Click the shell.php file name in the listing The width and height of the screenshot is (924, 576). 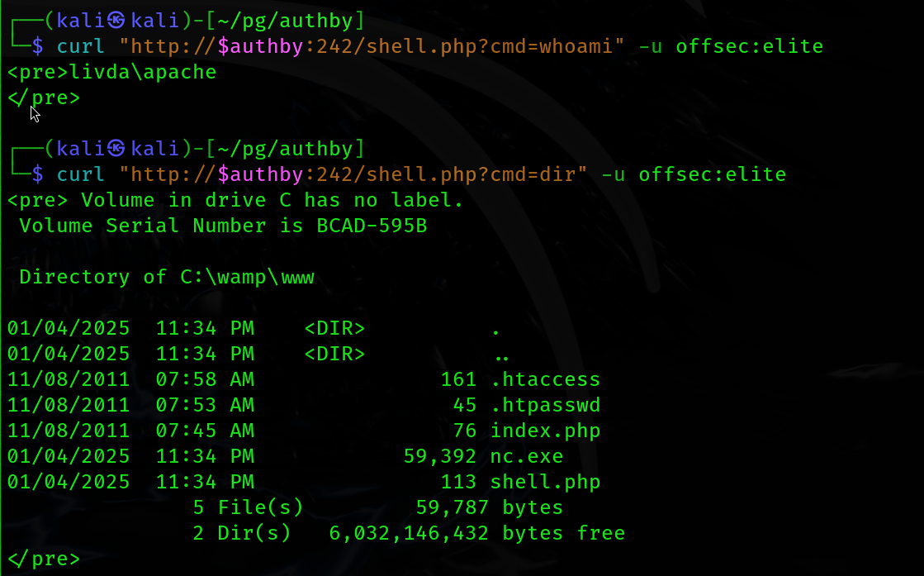click(x=545, y=482)
